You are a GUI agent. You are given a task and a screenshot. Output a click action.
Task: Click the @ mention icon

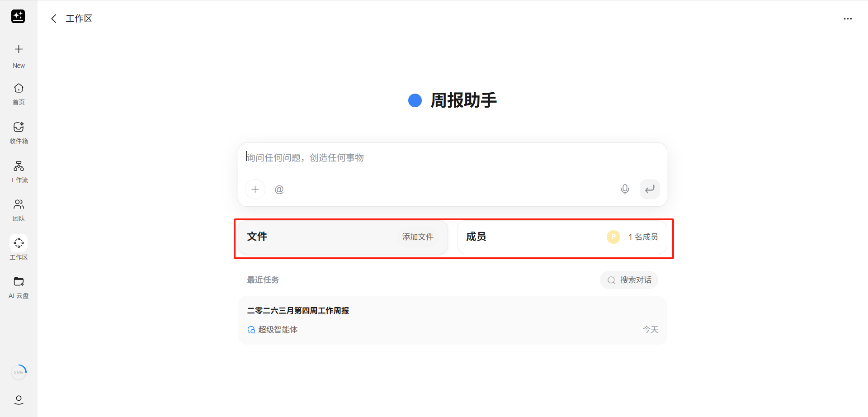point(279,190)
